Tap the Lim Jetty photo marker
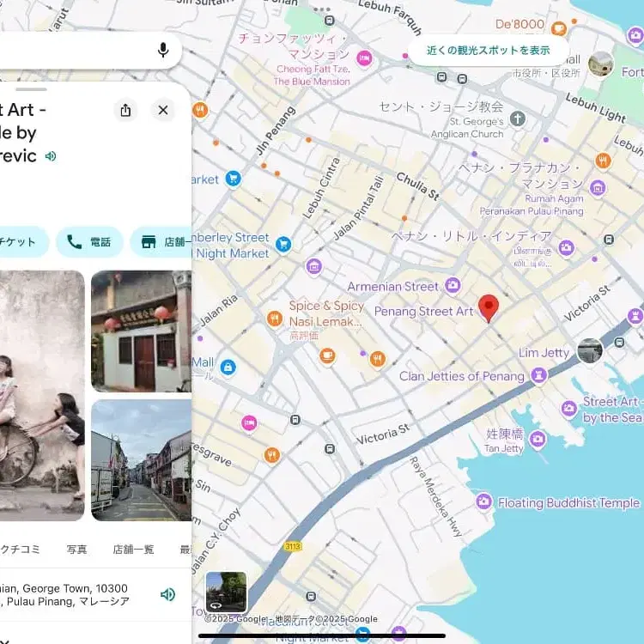Image resolution: width=644 pixels, height=644 pixels. [590, 350]
